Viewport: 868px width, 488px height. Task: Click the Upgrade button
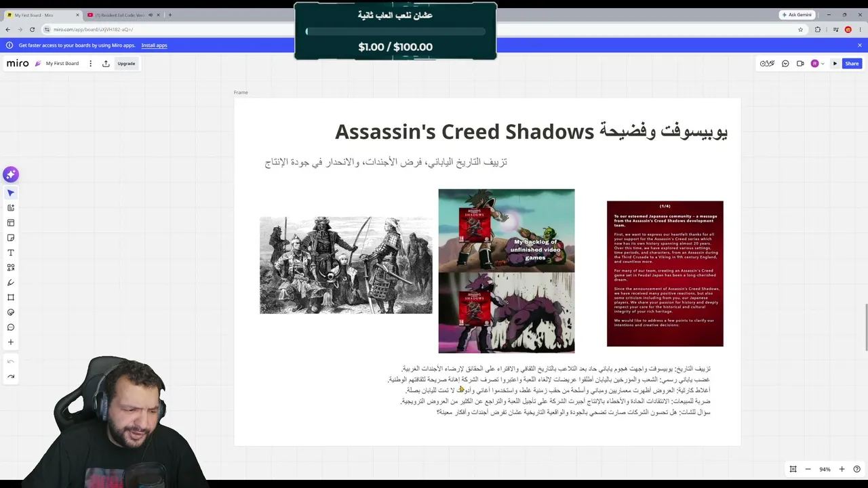click(126, 64)
